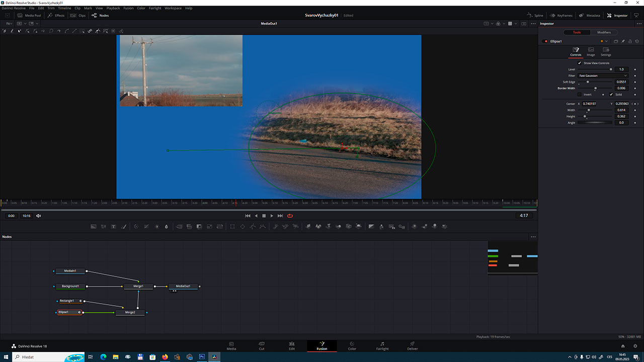Click the Center X value field
The width and height of the screenshot is (644, 362).
pyautogui.click(x=590, y=104)
